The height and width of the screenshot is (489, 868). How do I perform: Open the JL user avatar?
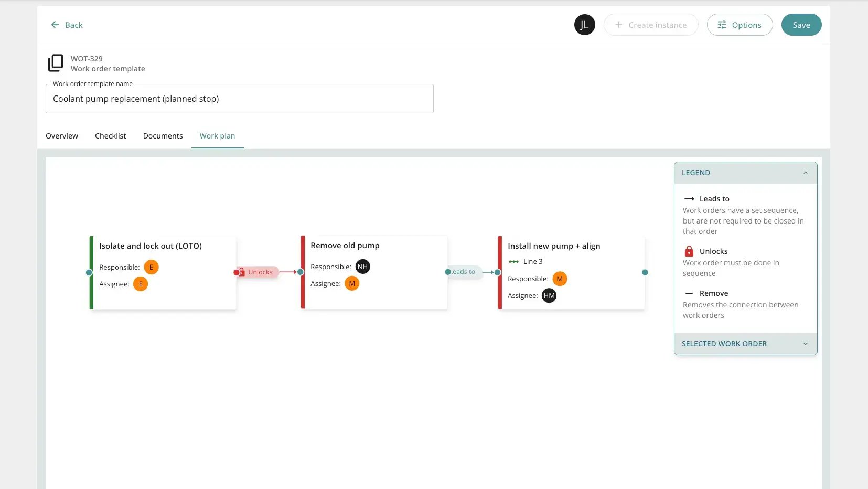584,25
